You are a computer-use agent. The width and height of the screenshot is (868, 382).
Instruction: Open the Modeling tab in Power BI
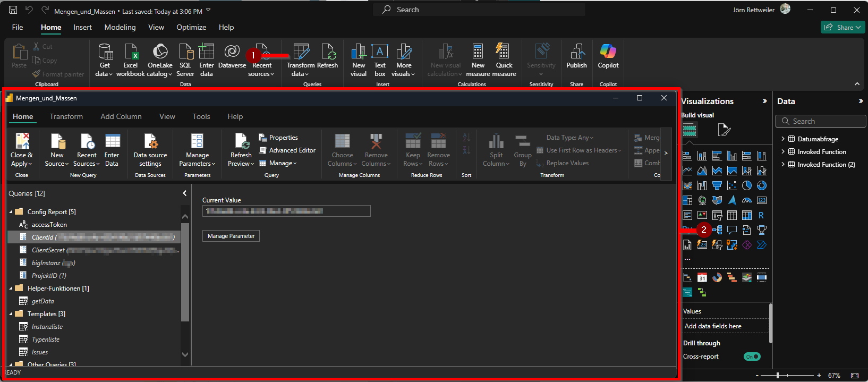[120, 27]
